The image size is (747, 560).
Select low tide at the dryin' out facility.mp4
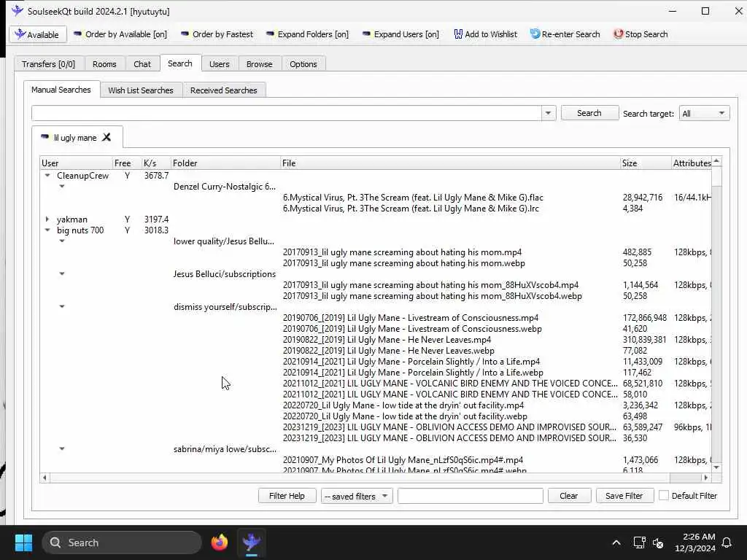[403, 405]
